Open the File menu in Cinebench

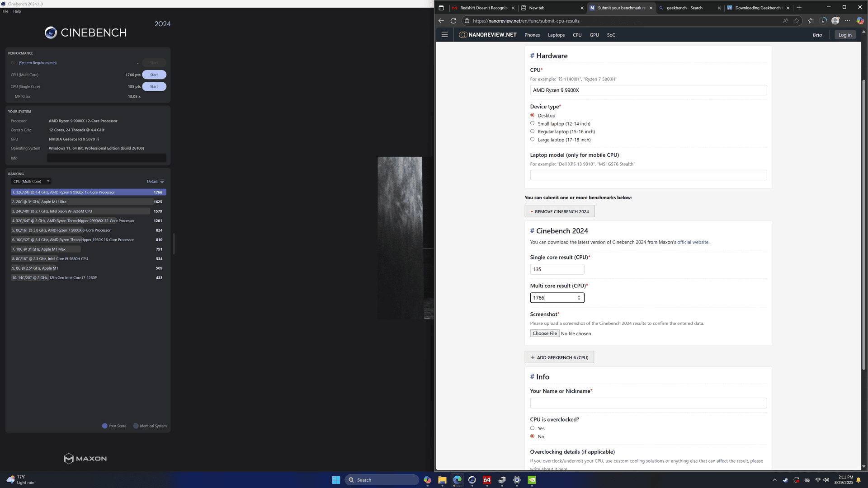(x=5, y=11)
